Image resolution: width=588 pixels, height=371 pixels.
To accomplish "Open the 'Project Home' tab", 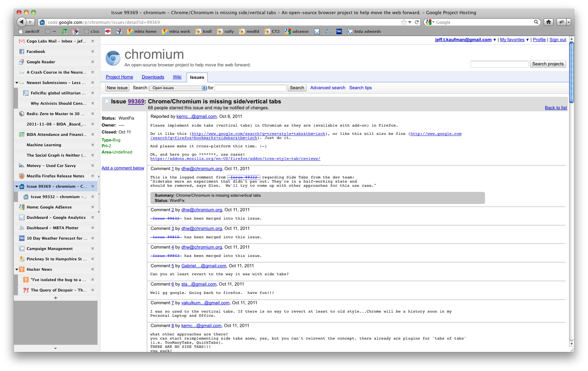I will [x=119, y=77].
